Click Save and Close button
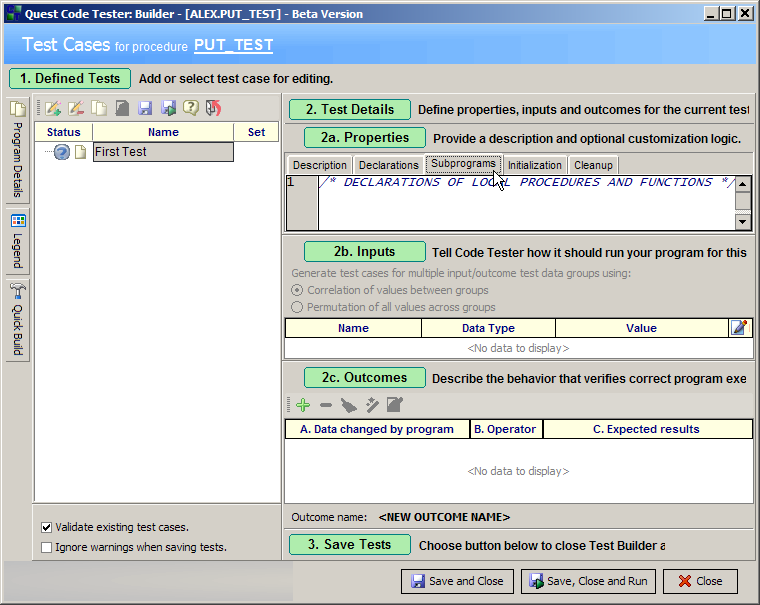760x605 pixels. [457, 581]
